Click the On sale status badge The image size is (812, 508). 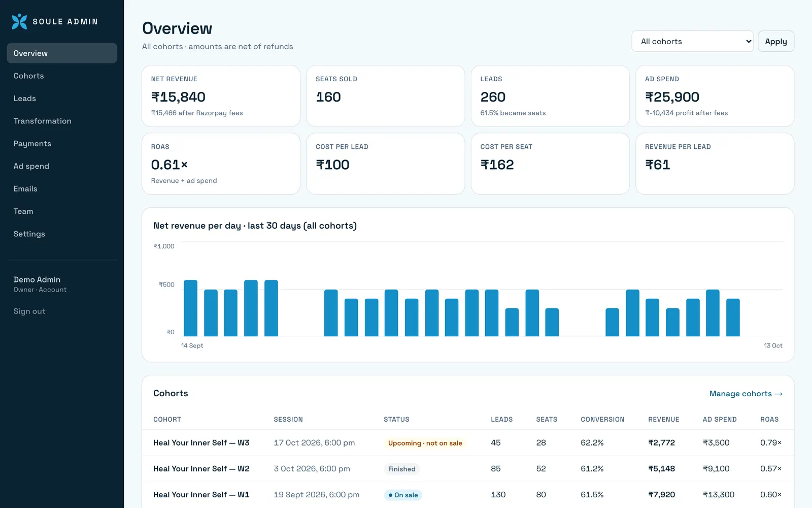pyautogui.click(x=403, y=495)
